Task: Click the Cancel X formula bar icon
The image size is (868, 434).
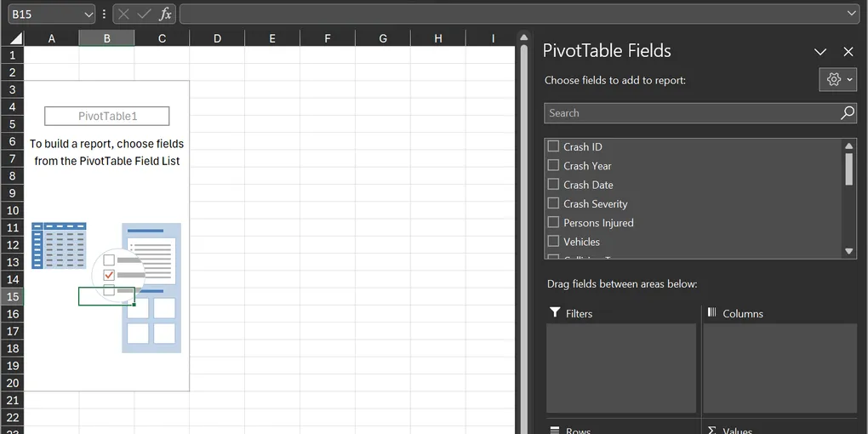Action: (124, 14)
